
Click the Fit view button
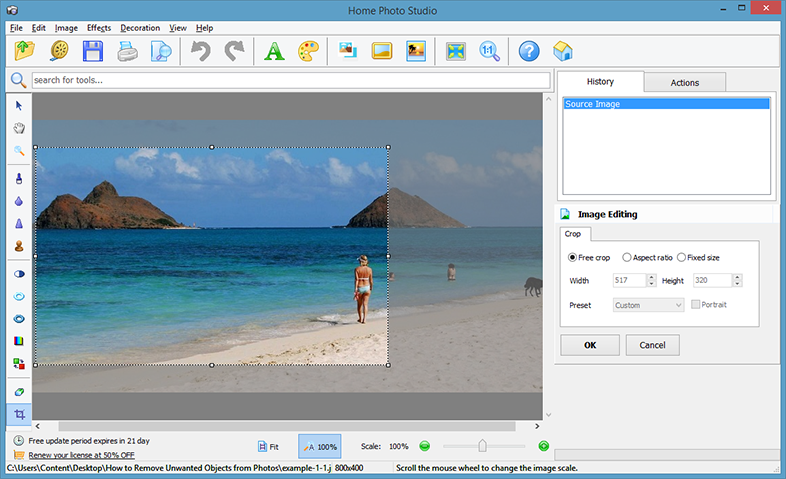(268, 446)
